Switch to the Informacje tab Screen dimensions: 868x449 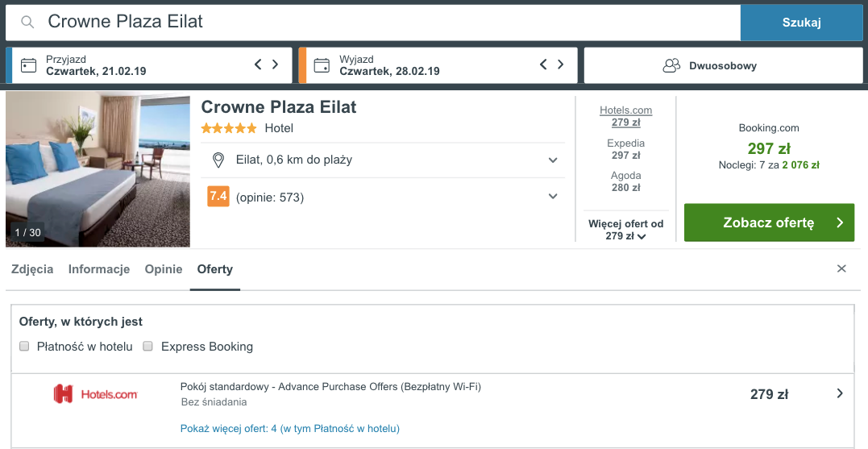tap(99, 269)
